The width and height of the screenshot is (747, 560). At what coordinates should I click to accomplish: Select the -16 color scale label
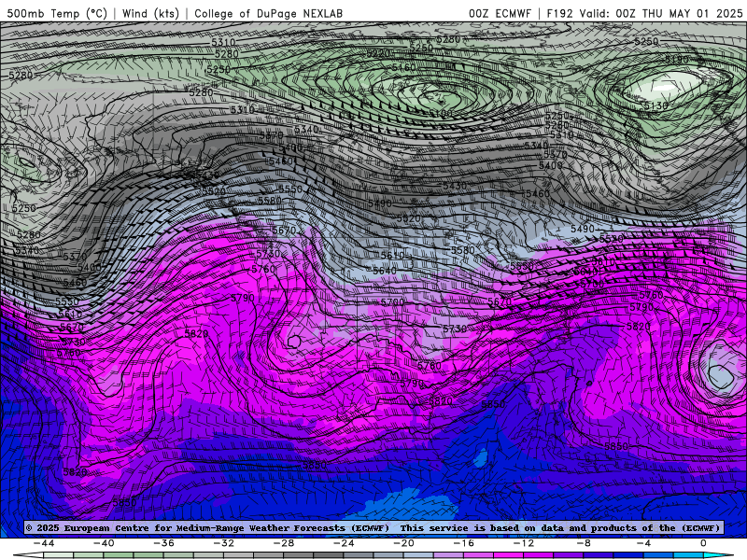pyautogui.click(x=464, y=543)
